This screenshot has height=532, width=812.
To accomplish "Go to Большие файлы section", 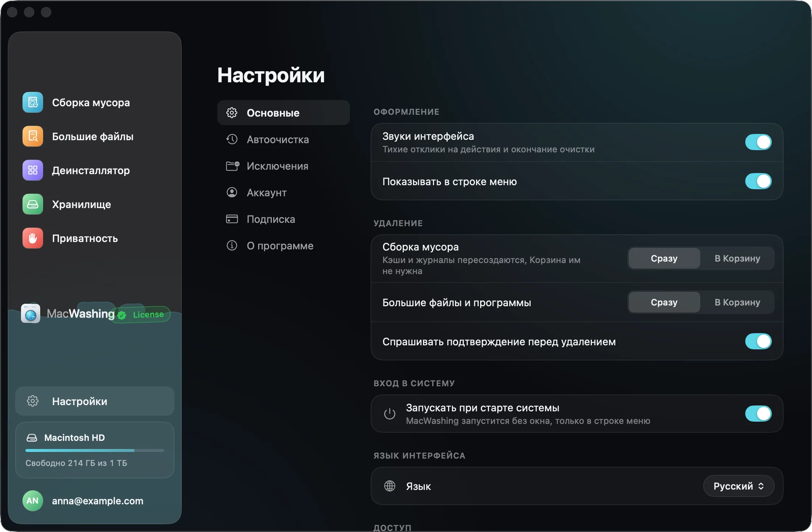I will pos(94,137).
